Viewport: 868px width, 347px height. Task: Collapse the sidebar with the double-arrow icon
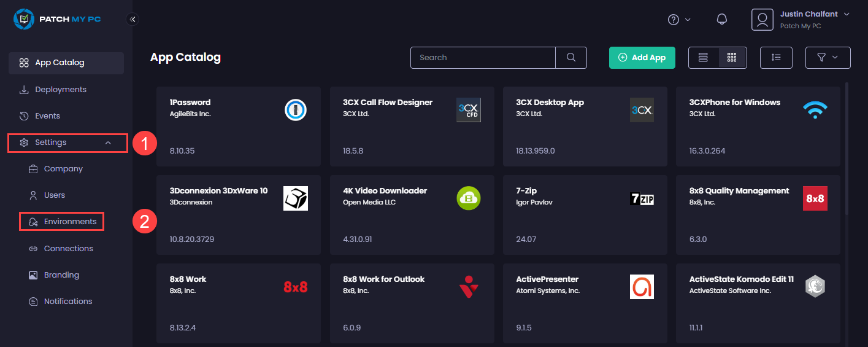click(x=133, y=19)
